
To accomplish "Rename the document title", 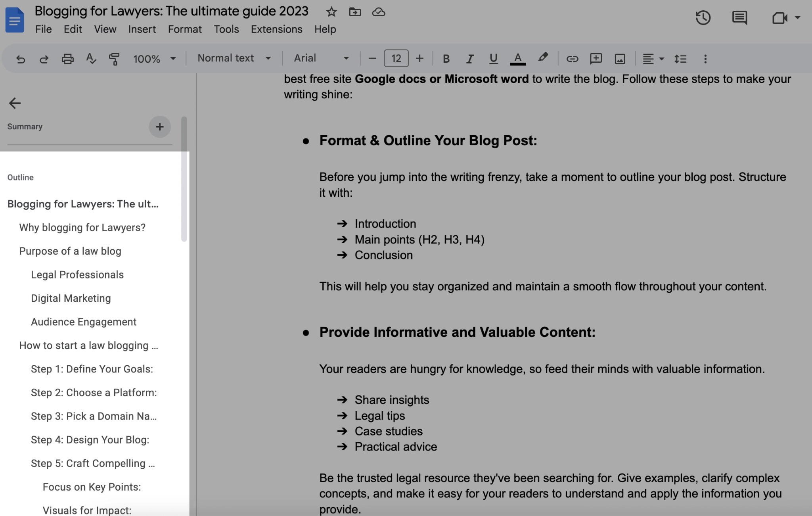I will (x=171, y=11).
